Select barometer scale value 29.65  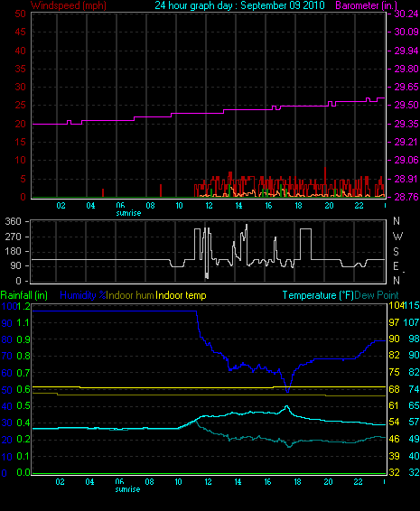tap(406, 87)
